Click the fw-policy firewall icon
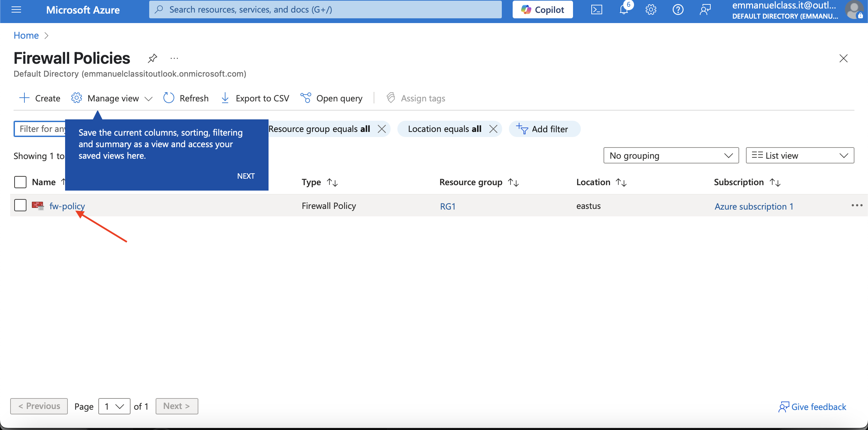This screenshot has height=430, width=868. point(38,206)
